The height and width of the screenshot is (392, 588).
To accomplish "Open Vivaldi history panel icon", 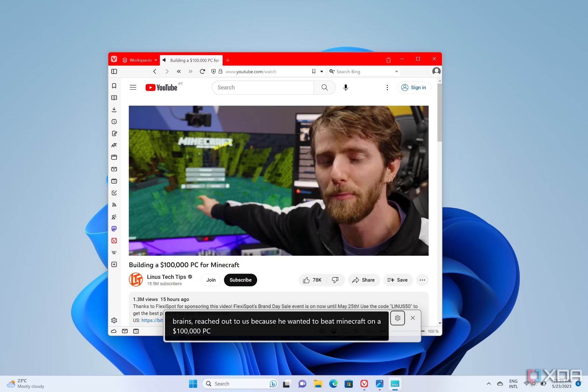I will [114, 121].
